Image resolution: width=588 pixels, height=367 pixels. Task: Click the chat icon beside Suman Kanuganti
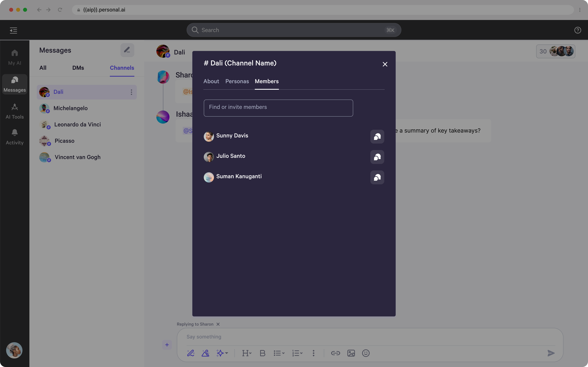(377, 177)
